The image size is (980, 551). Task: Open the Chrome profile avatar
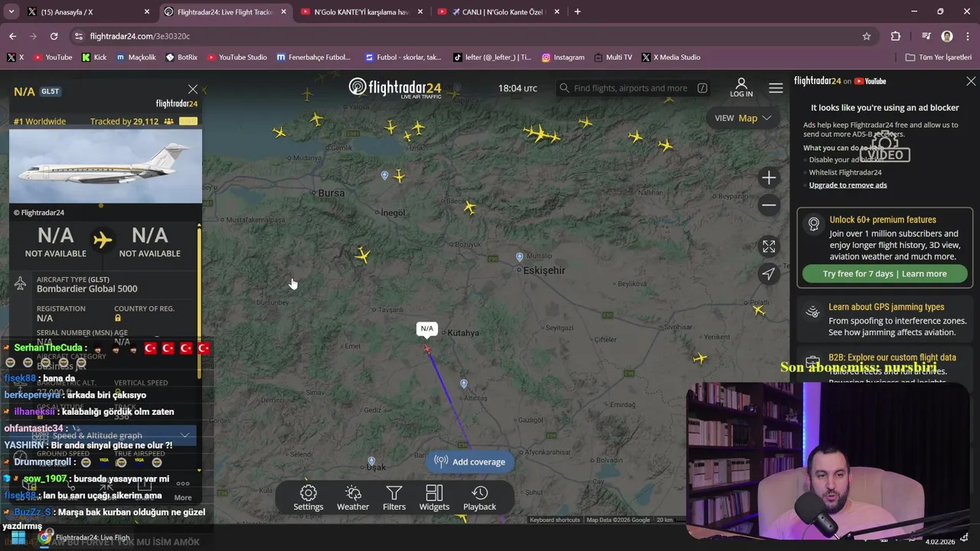947,36
